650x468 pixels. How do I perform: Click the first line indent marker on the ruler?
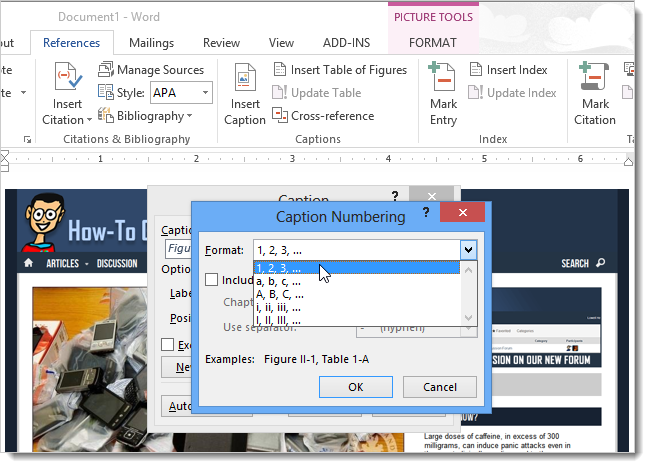(5, 156)
